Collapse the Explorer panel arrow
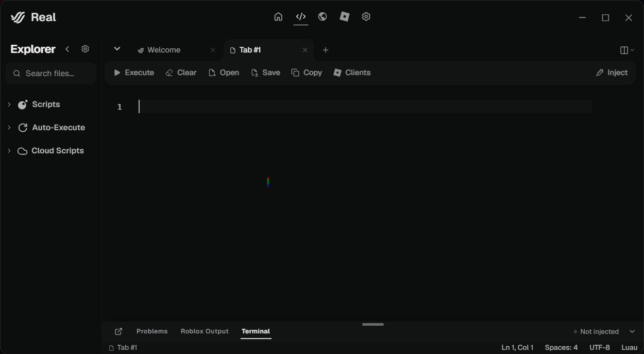This screenshot has width=644, height=354. 67,49
